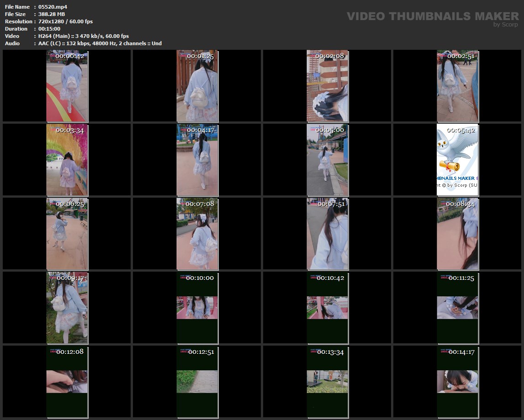Open the thumbnail at 00:02:08

(x=327, y=86)
